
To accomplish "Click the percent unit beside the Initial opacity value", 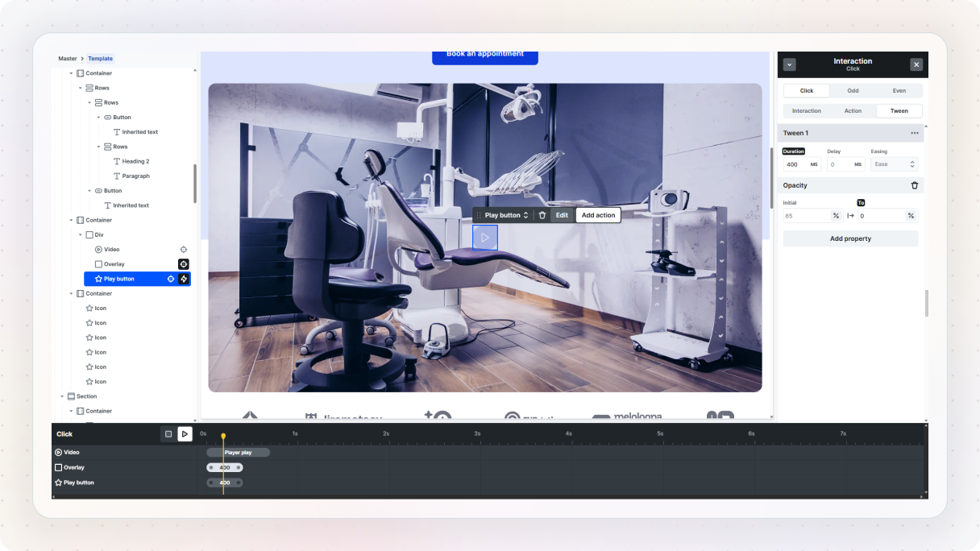I will click(836, 216).
